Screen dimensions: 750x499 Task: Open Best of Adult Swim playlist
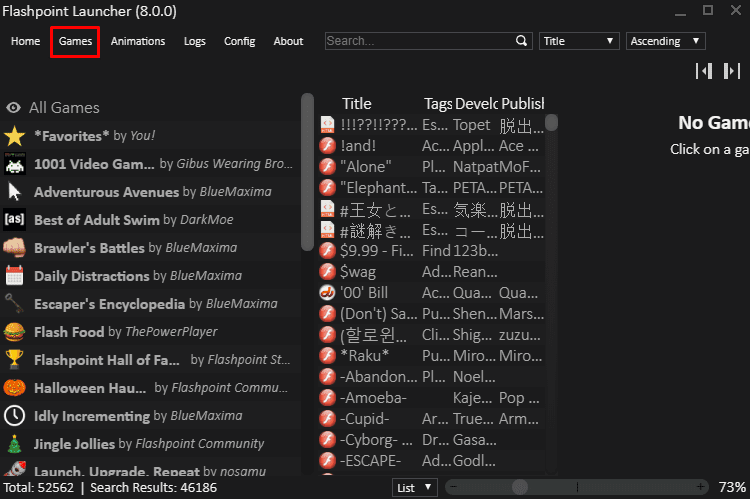[149, 220]
